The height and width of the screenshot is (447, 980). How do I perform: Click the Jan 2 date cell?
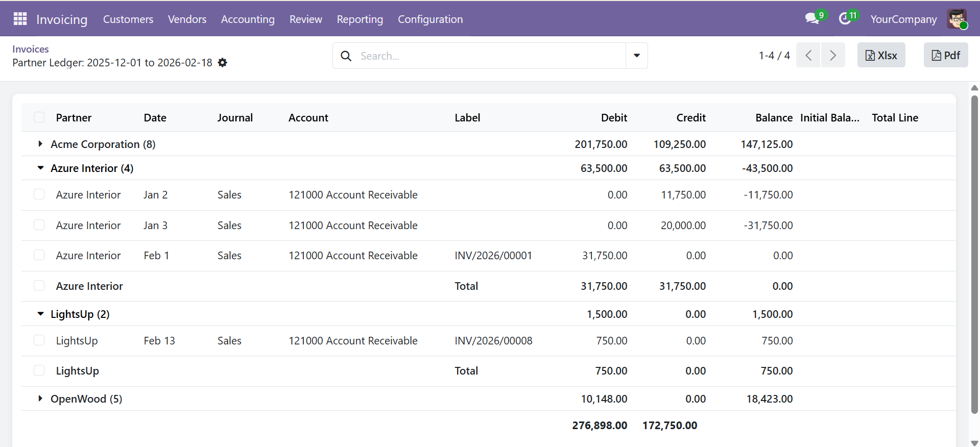(x=156, y=194)
